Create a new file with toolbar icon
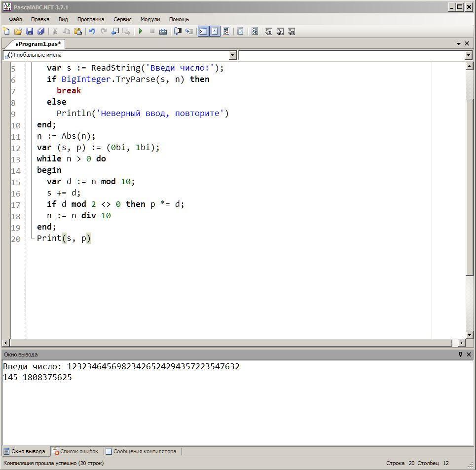Image resolution: width=476 pixels, height=470 pixels. click(x=6, y=31)
